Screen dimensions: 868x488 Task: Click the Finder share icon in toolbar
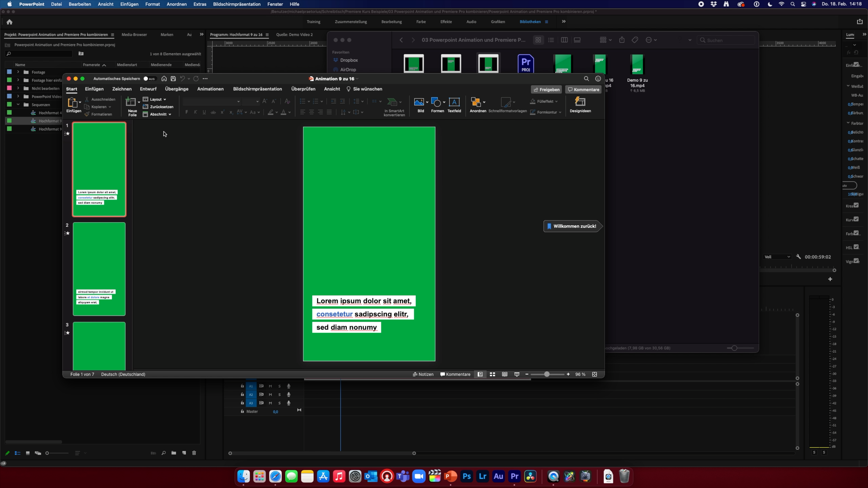622,40
